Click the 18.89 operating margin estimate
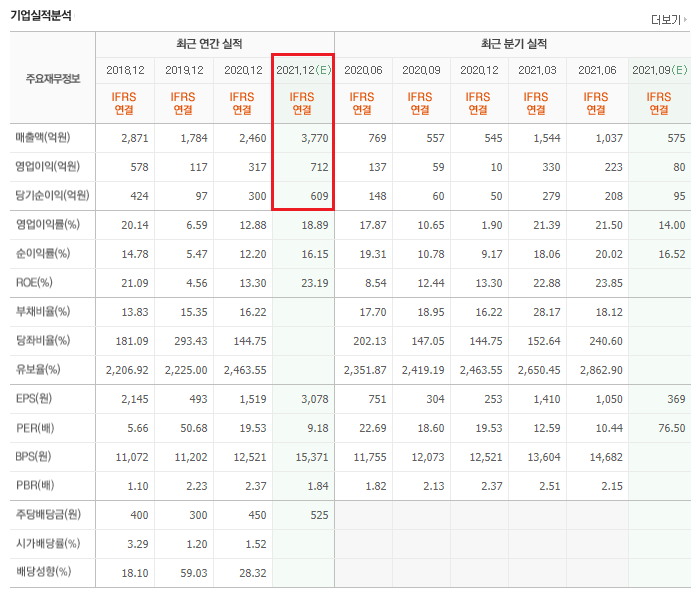This screenshot has height=591, width=695. (x=315, y=225)
